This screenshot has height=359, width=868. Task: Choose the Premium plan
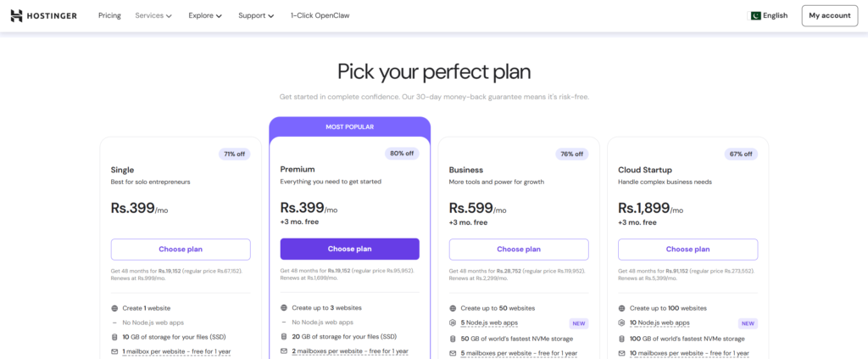click(349, 249)
